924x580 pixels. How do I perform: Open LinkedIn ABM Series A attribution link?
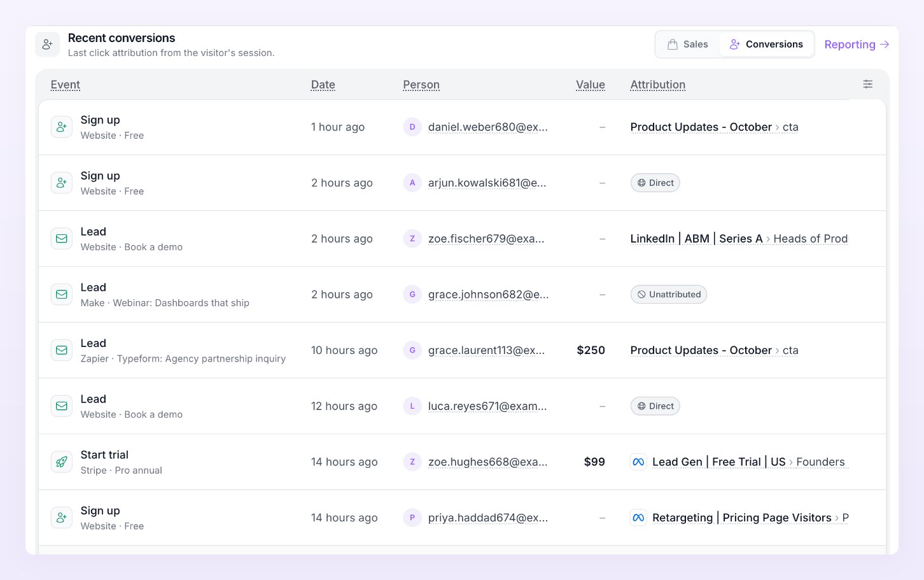coord(739,239)
